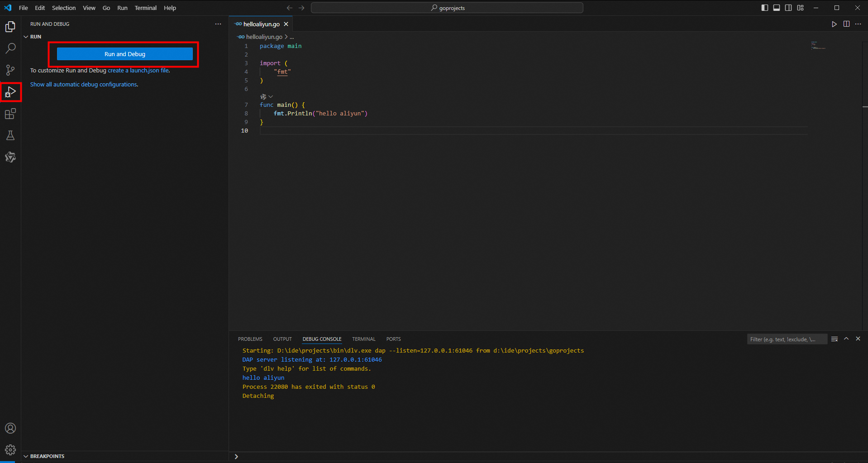Close the bottom panel
868x463 pixels.
click(858, 339)
